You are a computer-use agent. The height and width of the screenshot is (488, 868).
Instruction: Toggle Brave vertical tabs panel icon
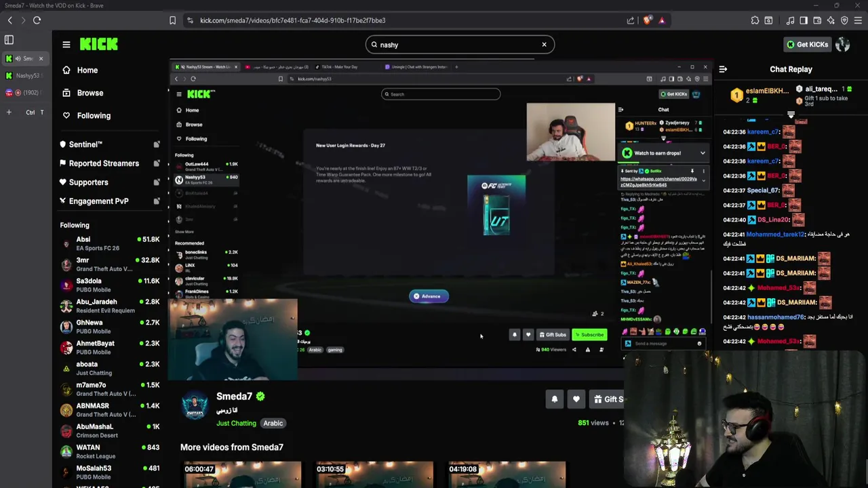pos(9,41)
